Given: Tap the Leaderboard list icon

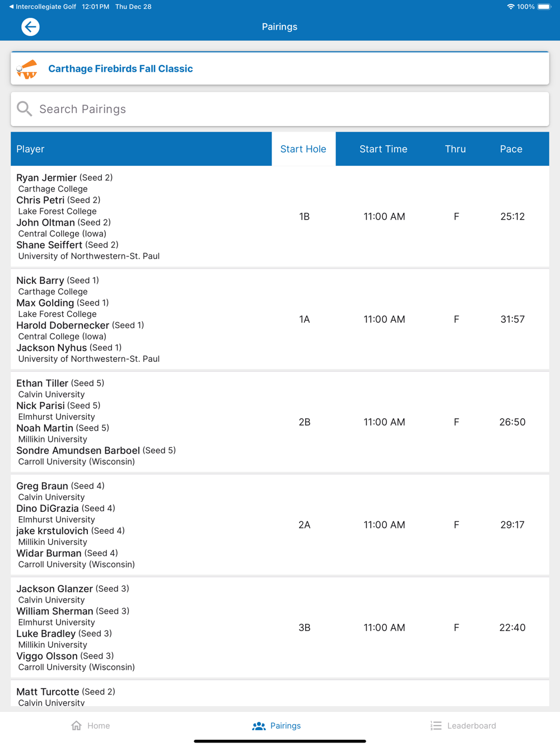Looking at the screenshot, I should [436, 726].
